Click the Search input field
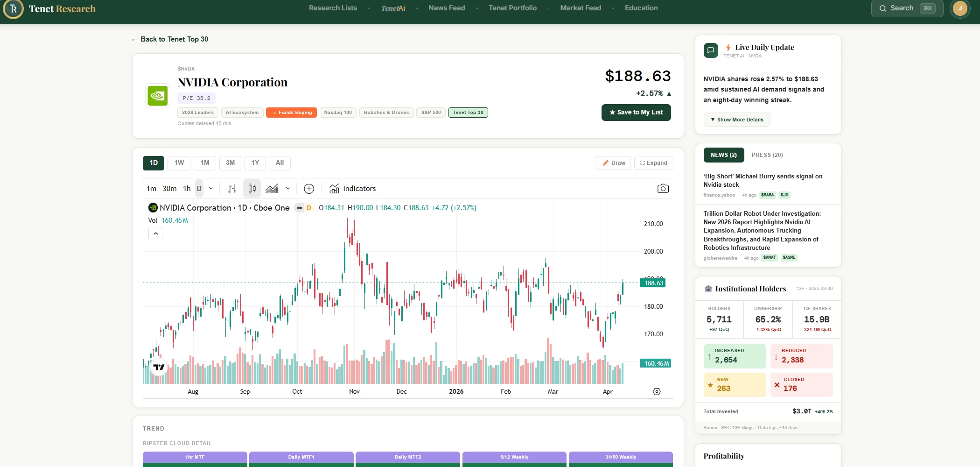The width and height of the screenshot is (980, 467). tap(907, 8)
